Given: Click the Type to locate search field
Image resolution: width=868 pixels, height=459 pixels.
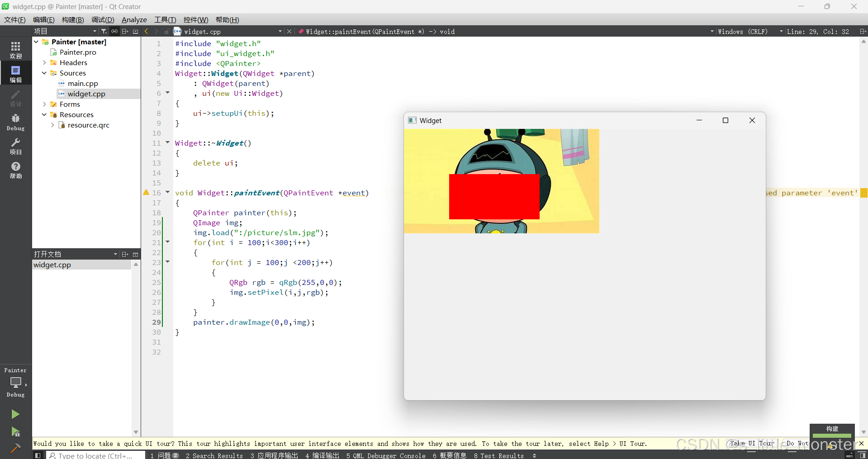Looking at the screenshot, I should [96, 455].
